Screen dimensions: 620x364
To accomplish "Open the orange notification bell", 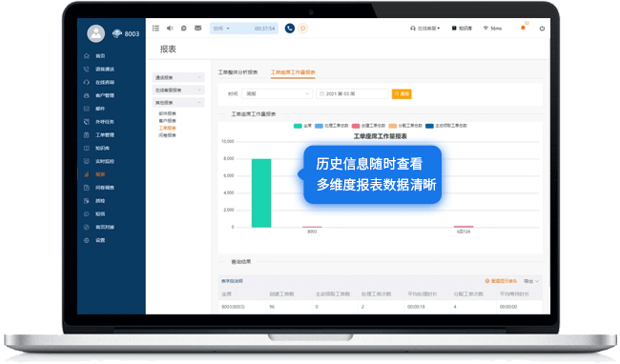I will tap(523, 28).
